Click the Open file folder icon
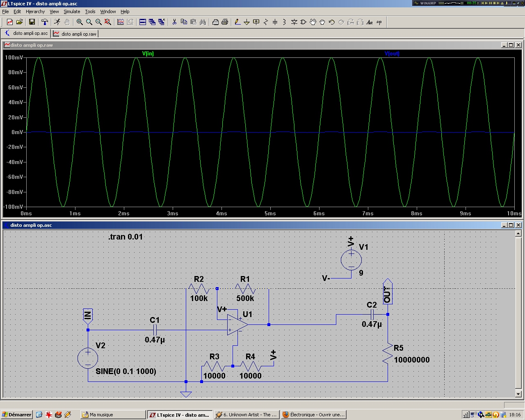525x420 pixels. pos(19,22)
